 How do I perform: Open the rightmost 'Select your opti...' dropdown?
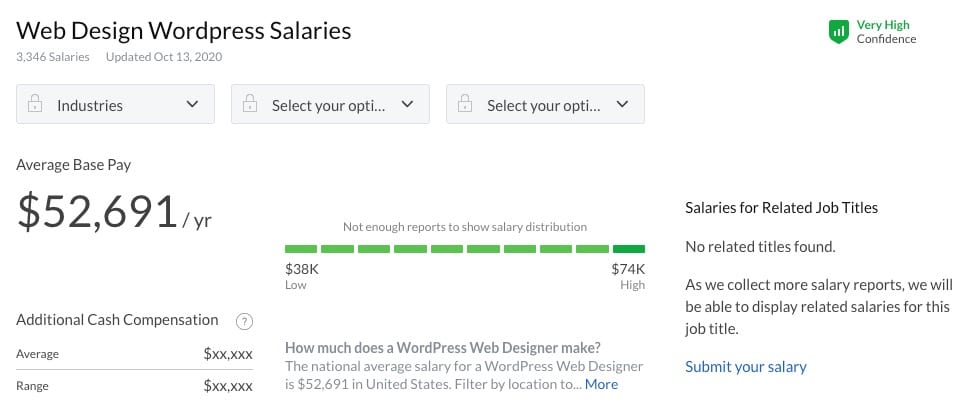(545, 104)
